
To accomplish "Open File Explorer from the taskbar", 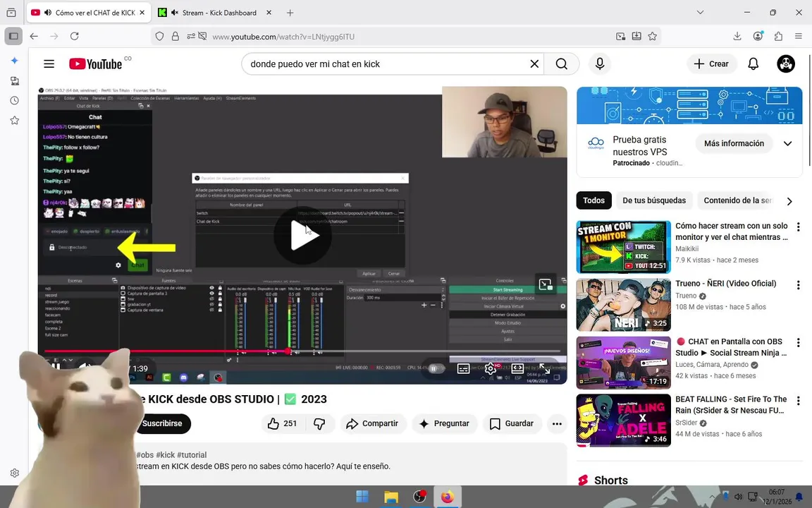I will tap(391, 497).
